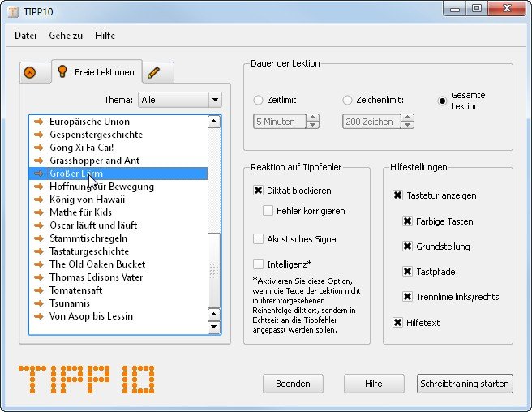Select lesson Stammtischregeln
The image size is (532, 412).
(118, 238)
